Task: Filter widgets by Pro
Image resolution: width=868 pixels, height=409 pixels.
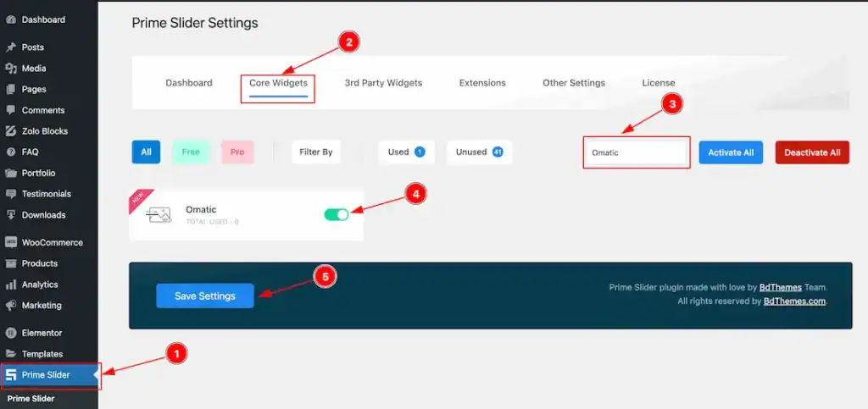Action: pyautogui.click(x=237, y=152)
